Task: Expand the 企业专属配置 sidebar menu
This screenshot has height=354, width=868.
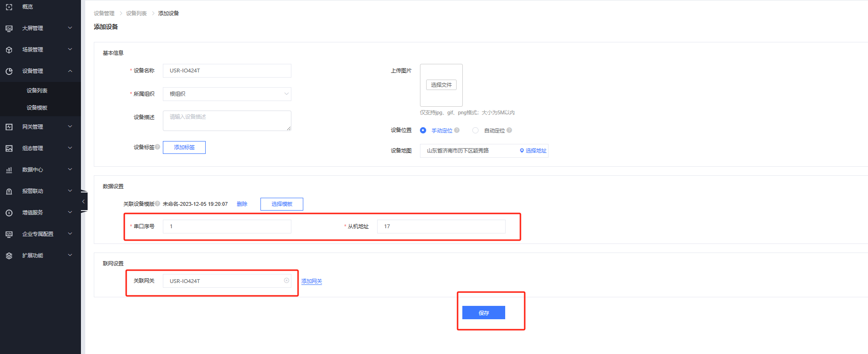Action: [x=70, y=234]
